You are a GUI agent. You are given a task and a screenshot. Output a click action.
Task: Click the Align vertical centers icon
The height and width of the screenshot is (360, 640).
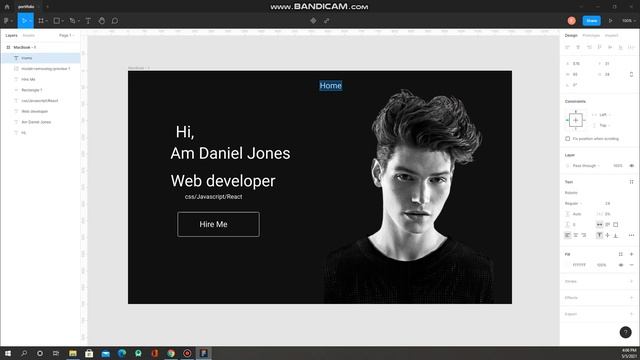(610, 47)
